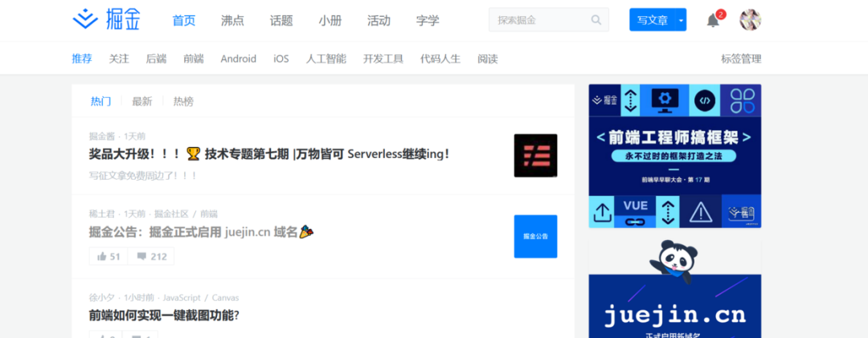The height and width of the screenshot is (338, 868).
Task: Expand the 写文章 dropdown arrow
Action: coord(681,20)
